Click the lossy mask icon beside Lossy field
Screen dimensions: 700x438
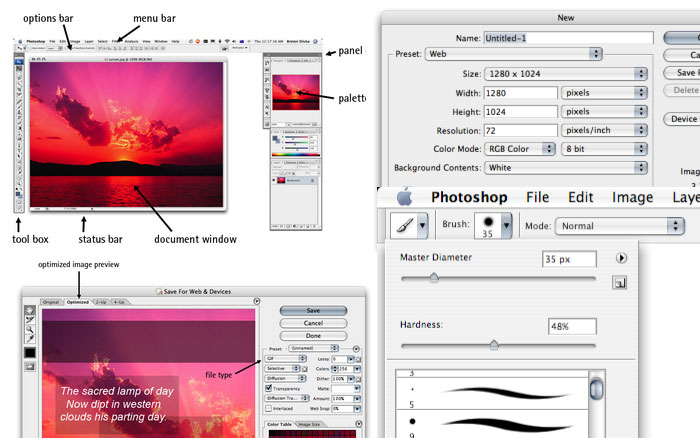[358, 359]
